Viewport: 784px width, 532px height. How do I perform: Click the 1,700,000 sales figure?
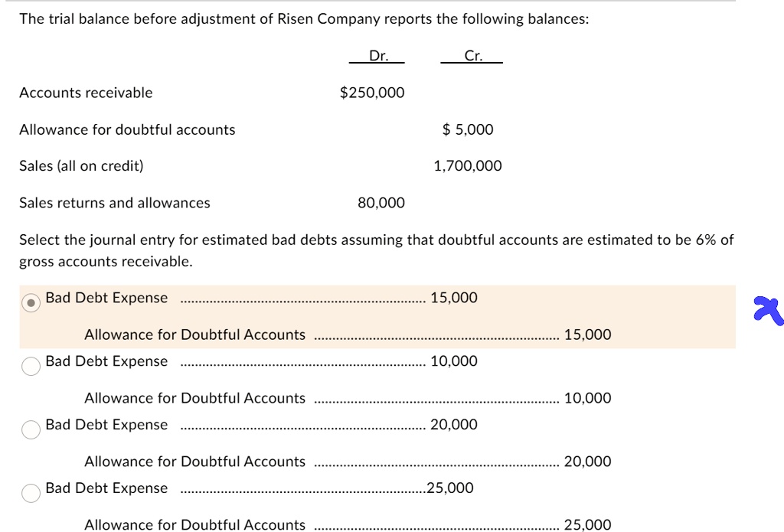[468, 165]
